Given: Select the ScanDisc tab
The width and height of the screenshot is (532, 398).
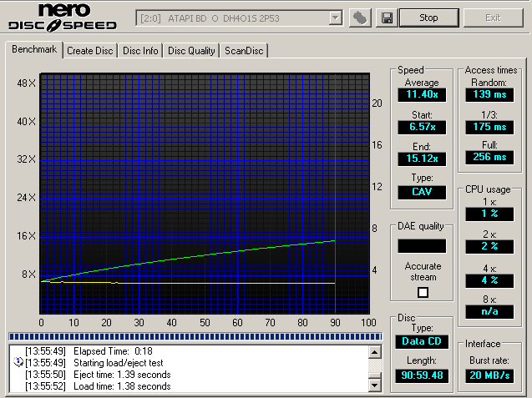Looking at the screenshot, I should 244,51.
